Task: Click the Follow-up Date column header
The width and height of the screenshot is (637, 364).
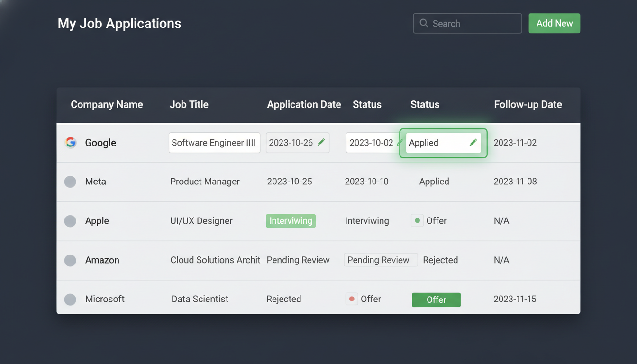Action: 528,104
